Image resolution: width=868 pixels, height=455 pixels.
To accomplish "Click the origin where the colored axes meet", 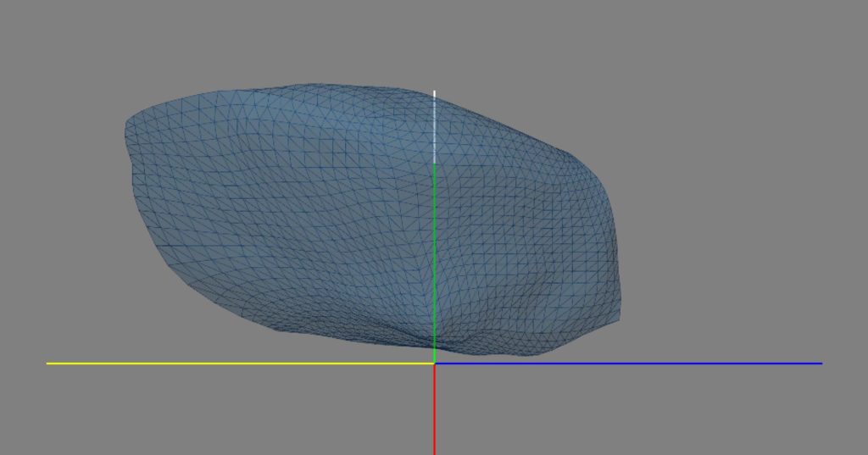I will (434, 363).
